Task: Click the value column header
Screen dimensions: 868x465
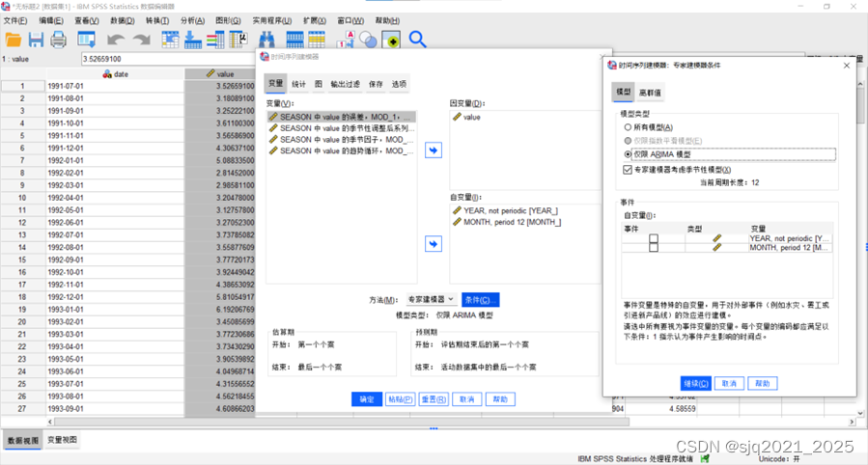Action: point(220,74)
